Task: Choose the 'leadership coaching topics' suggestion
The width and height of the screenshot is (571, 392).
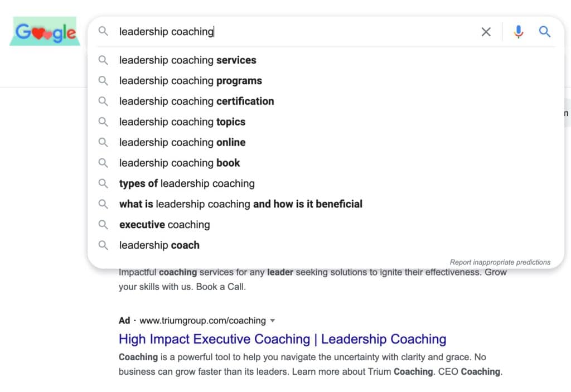Action: click(x=182, y=122)
